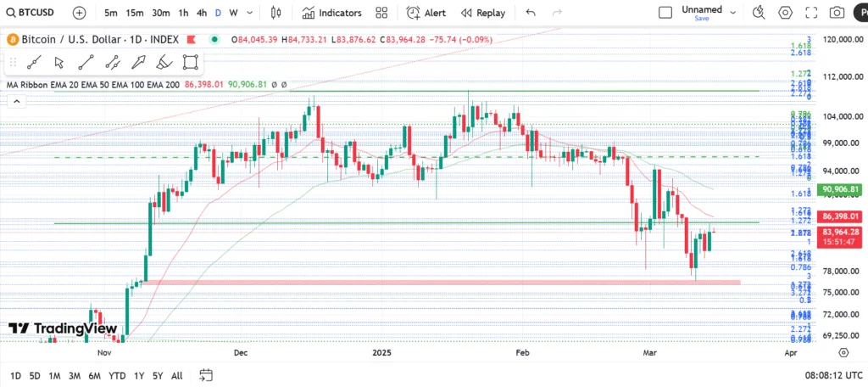Screen dimensions: 868x387
Task: Select the arrow drawing tool
Action: [x=138, y=63]
